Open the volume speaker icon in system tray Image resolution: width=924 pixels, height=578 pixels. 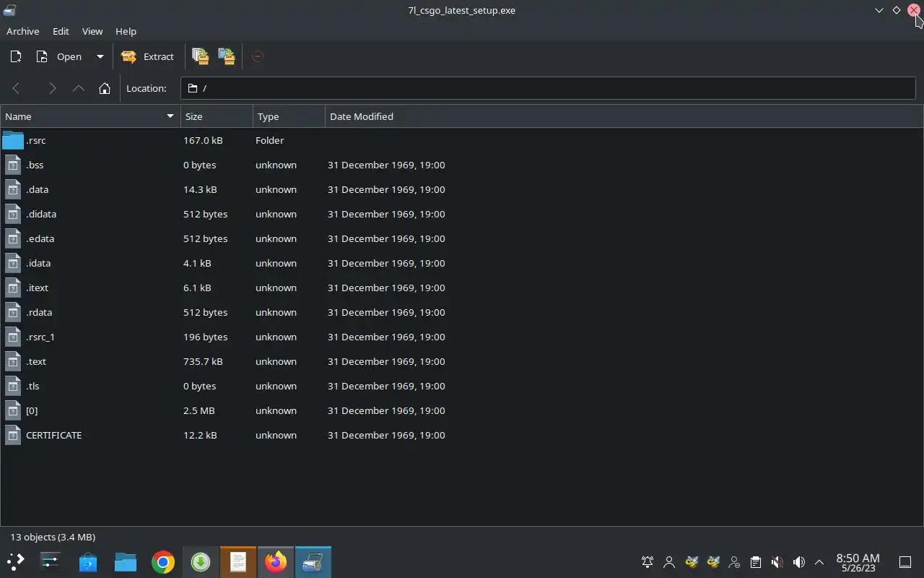798,561
